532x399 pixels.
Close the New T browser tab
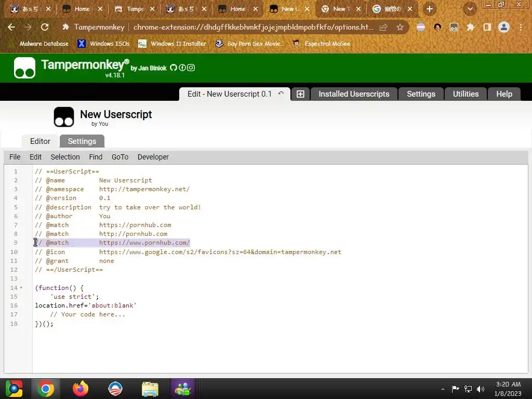(358, 9)
